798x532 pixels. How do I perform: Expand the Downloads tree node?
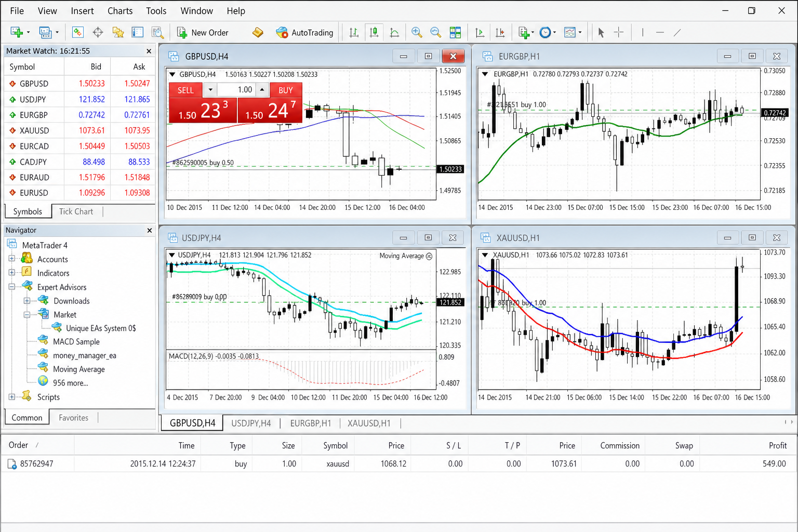27,300
